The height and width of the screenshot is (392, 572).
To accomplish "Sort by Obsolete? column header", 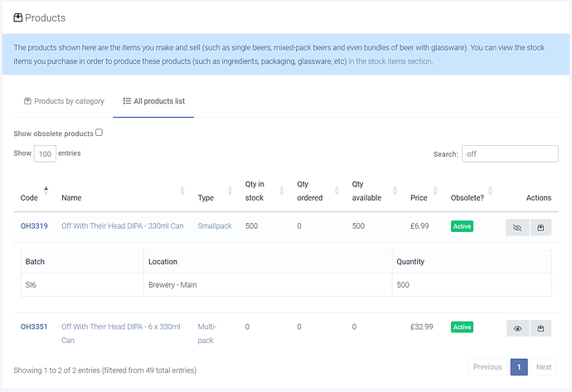I will click(470, 198).
